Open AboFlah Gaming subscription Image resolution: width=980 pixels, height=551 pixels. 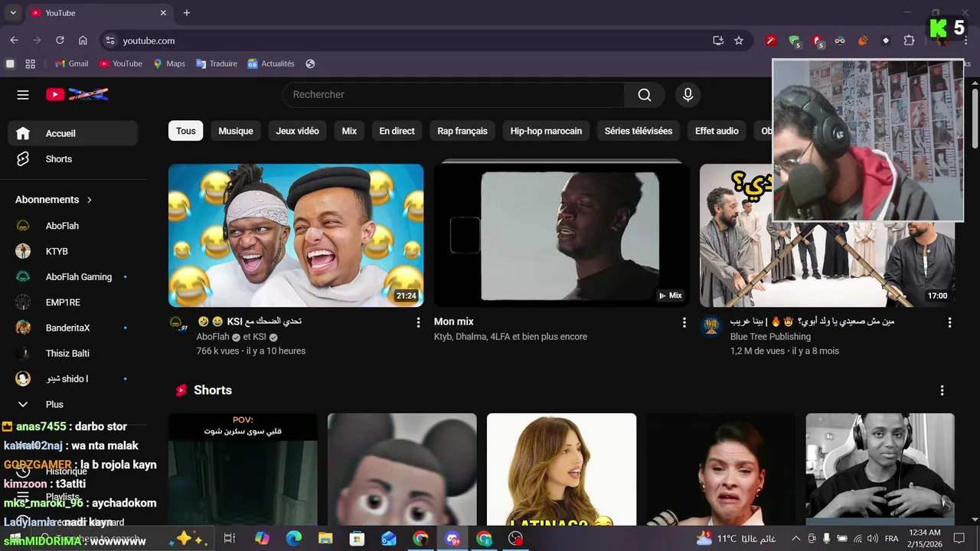click(x=73, y=277)
